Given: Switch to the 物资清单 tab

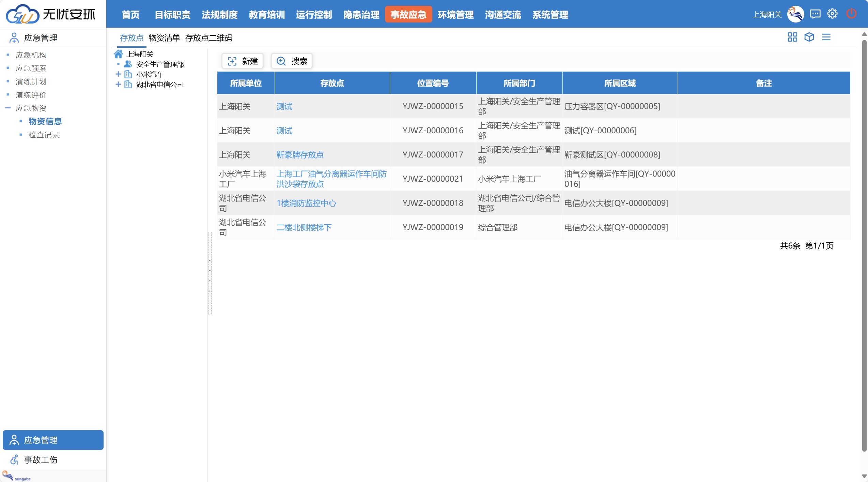Looking at the screenshot, I should click(164, 38).
